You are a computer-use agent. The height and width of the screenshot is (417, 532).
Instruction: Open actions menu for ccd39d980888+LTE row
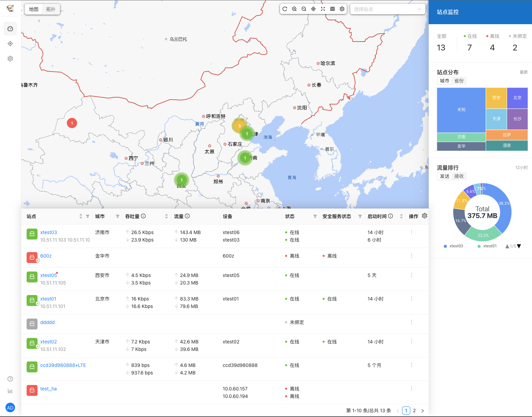412,365
